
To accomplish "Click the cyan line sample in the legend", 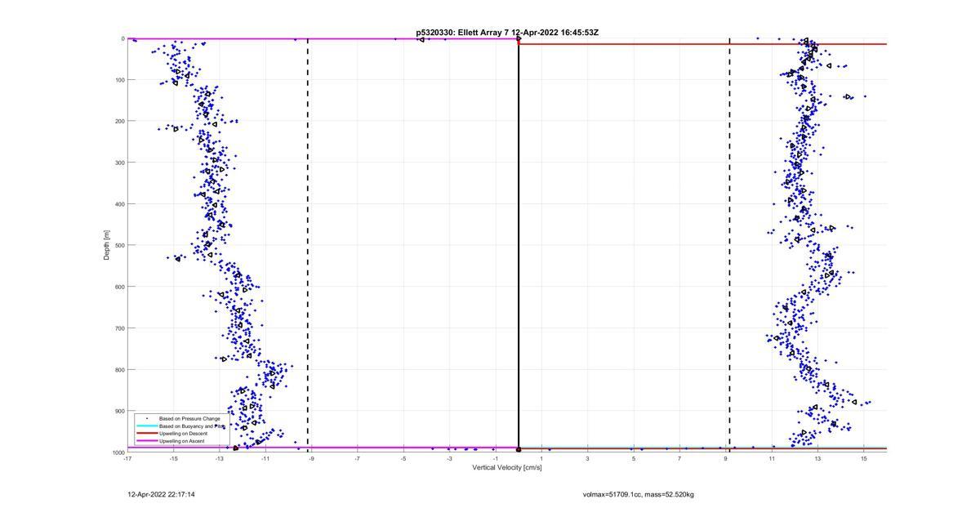I will (x=146, y=426).
